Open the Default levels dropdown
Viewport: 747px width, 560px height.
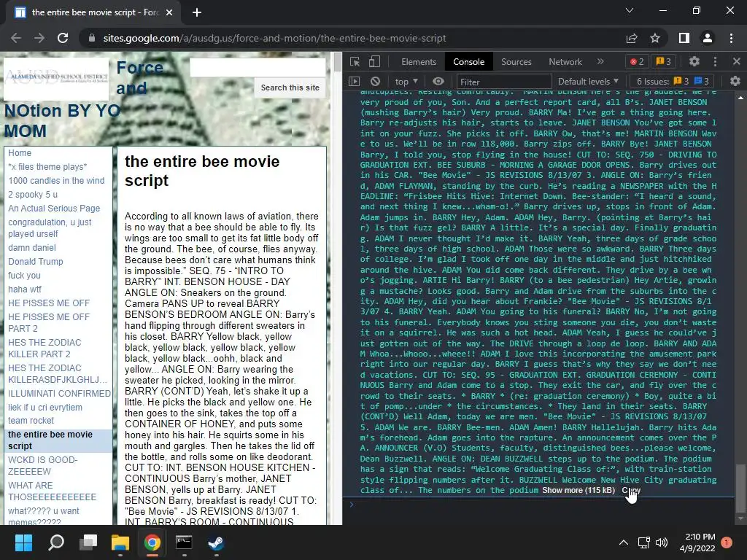click(x=589, y=82)
